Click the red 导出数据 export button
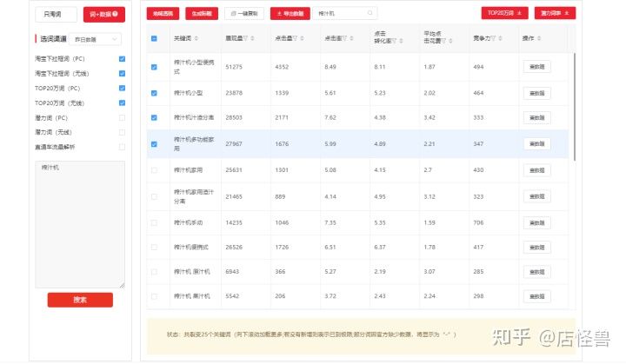626x364 pixels. pos(290,14)
